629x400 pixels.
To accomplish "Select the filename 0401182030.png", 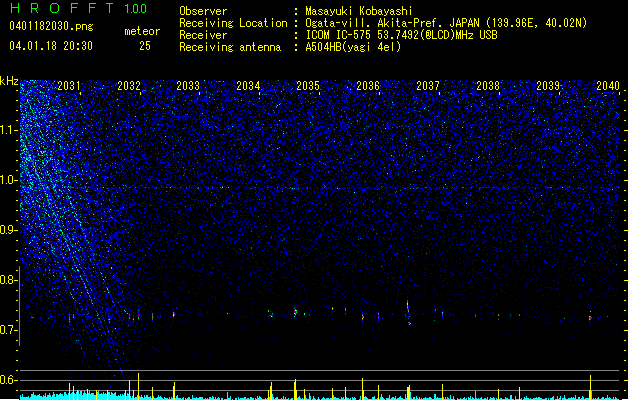I will pyautogui.click(x=51, y=26).
